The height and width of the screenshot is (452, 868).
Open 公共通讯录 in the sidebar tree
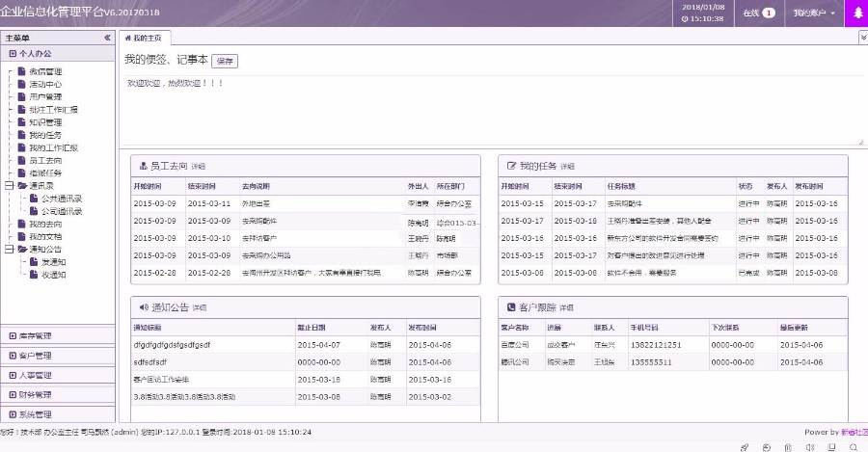(x=61, y=199)
